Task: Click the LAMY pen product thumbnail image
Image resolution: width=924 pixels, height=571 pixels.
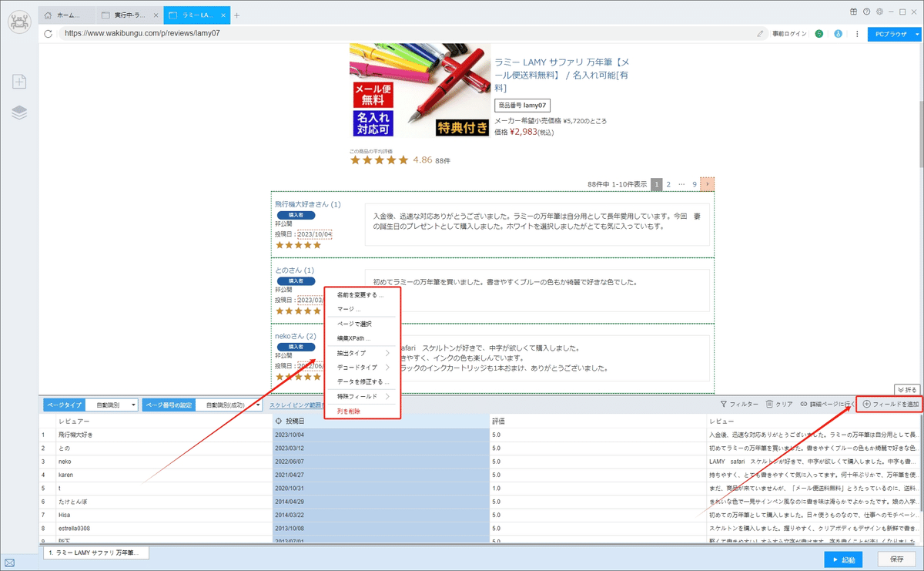Action: coord(420,90)
